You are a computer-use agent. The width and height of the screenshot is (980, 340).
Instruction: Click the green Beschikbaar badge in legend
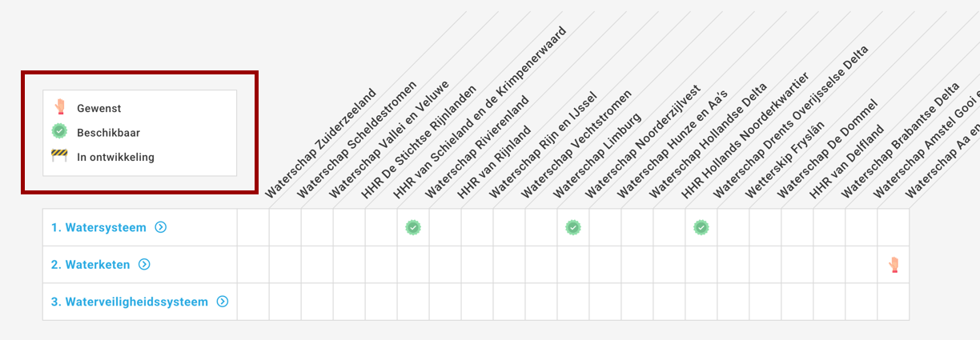click(59, 132)
